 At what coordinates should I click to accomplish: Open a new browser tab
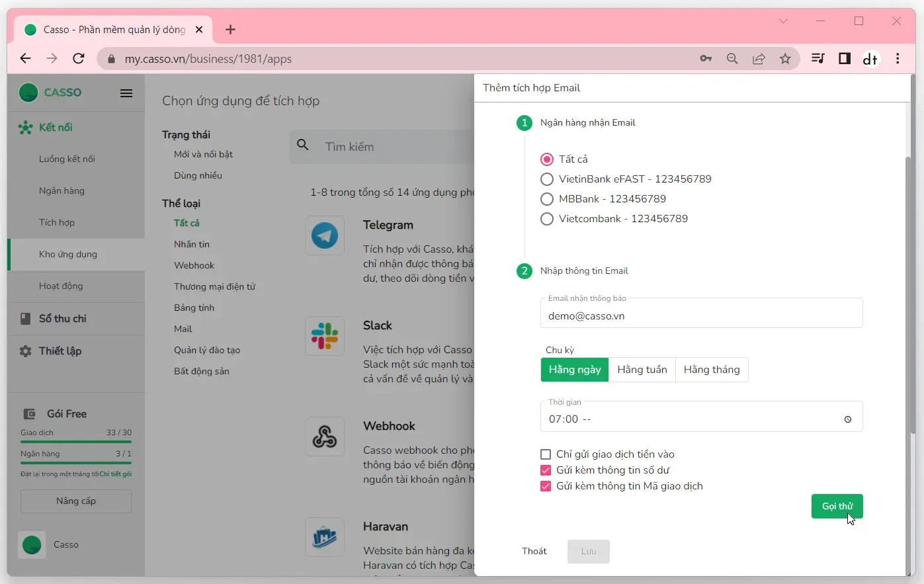(x=230, y=30)
